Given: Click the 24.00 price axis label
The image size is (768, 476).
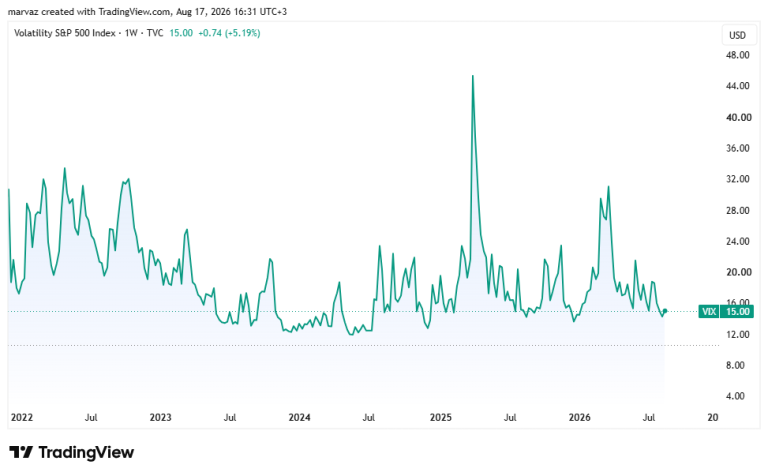Looking at the screenshot, I should tap(738, 241).
